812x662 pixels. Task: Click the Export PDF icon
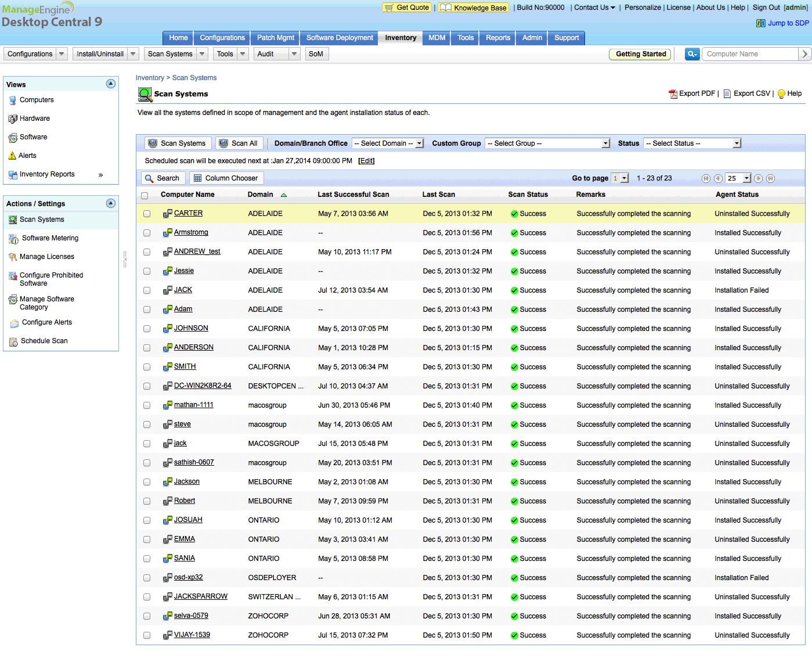click(x=673, y=94)
